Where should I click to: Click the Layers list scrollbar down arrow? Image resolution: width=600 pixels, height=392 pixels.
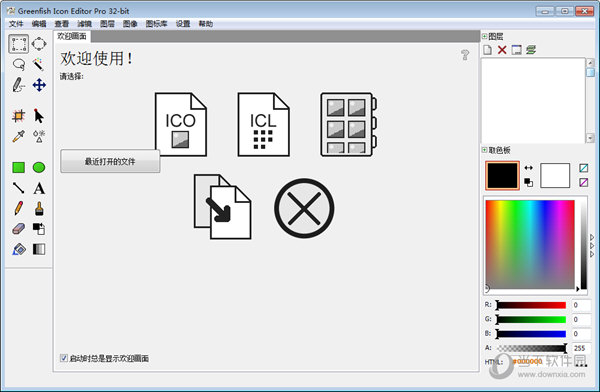pos(590,137)
